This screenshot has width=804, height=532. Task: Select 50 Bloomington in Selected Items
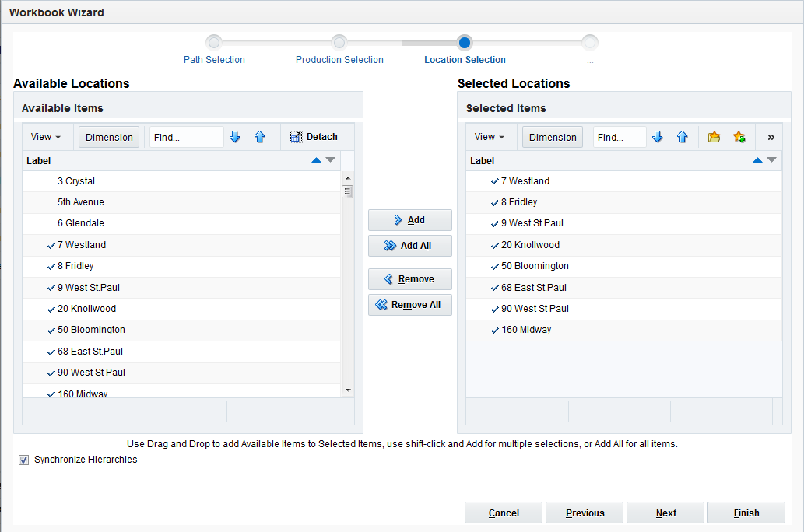(624, 266)
